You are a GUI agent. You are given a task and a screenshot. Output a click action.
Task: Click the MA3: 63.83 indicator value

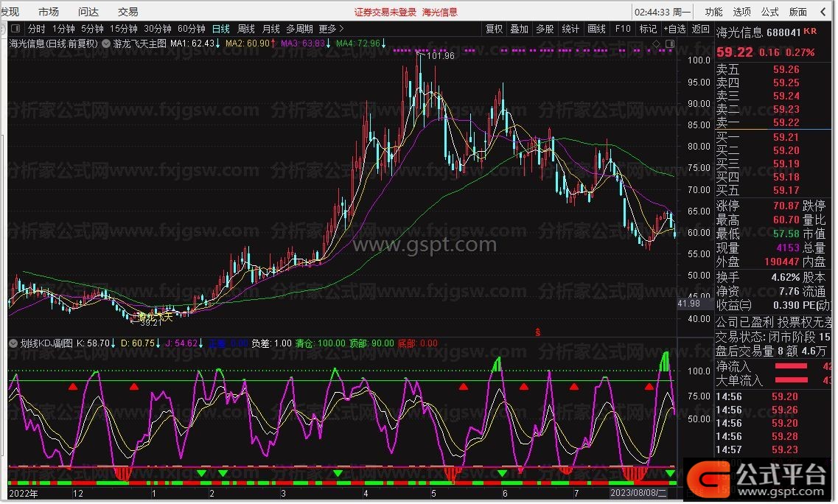pyautogui.click(x=306, y=43)
